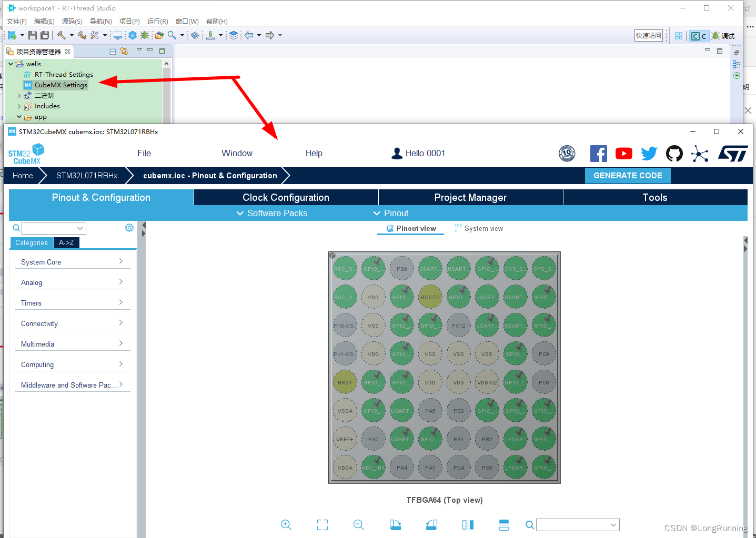Open the File menu in CubeMX

click(x=144, y=153)
